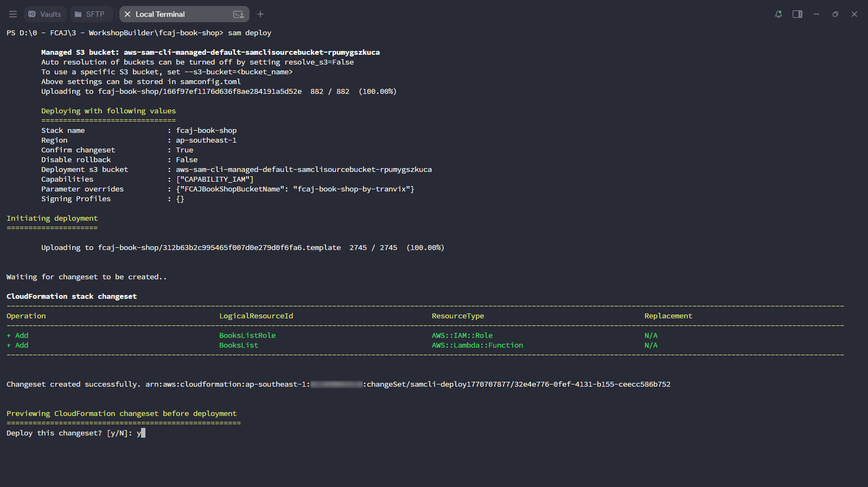Click the FCAJBookShopBucketName parameter override

pyautogui.click(x=295, y=189)
